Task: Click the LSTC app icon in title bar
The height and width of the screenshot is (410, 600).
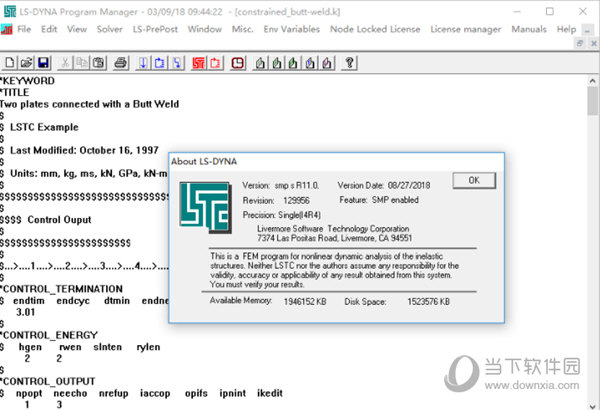Action: click(x=9, y=11)
